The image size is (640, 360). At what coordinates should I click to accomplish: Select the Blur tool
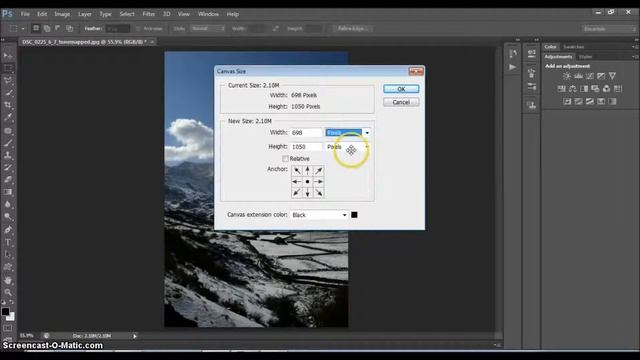click(8, 204)
